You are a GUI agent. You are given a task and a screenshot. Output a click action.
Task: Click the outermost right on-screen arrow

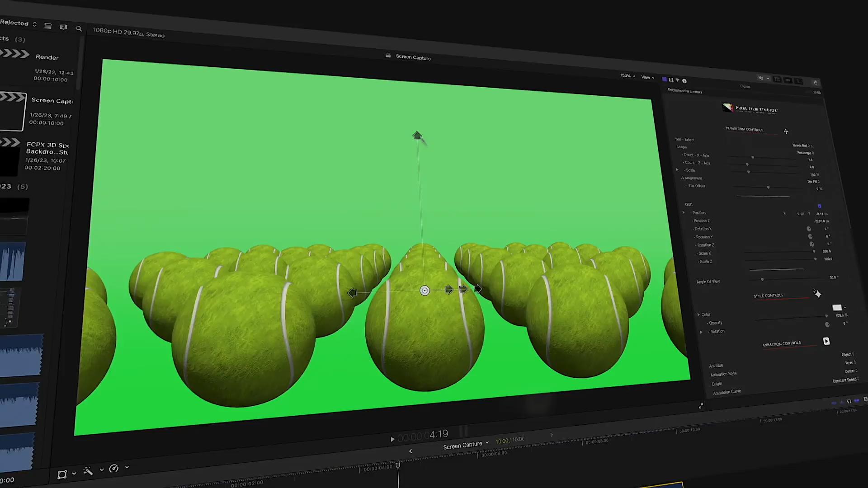478,289
